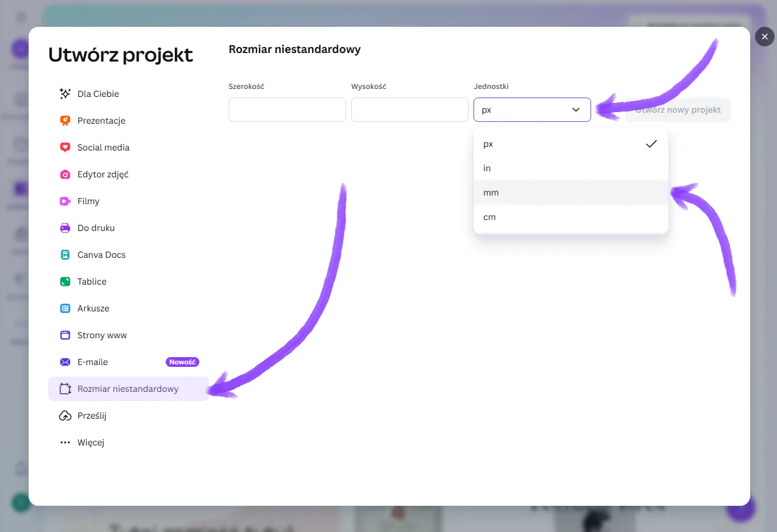Open the Jednostki units dropdown
The image size is (777, 532).
[531, 110]
